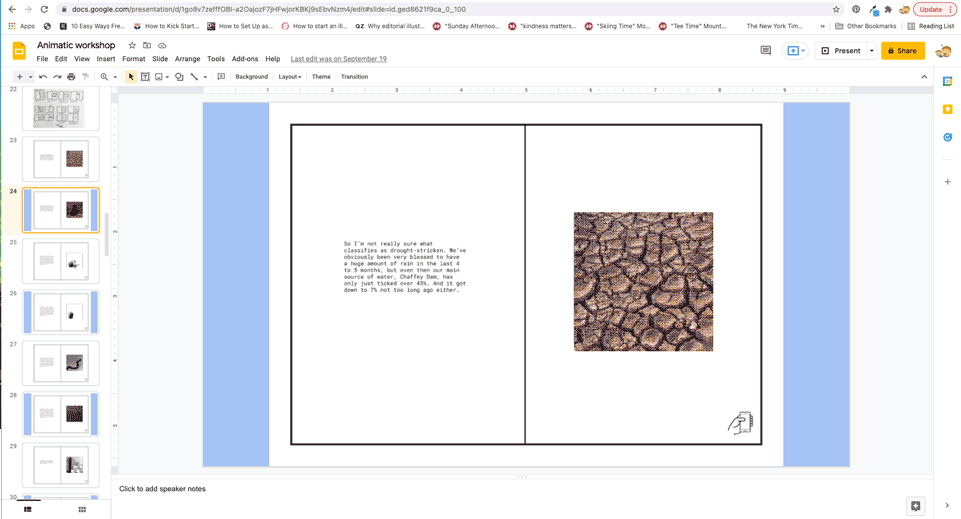Click the Print icon
The width and height of the screenshot is (961, 519).
pyautogui.click(x=71, y=77)
